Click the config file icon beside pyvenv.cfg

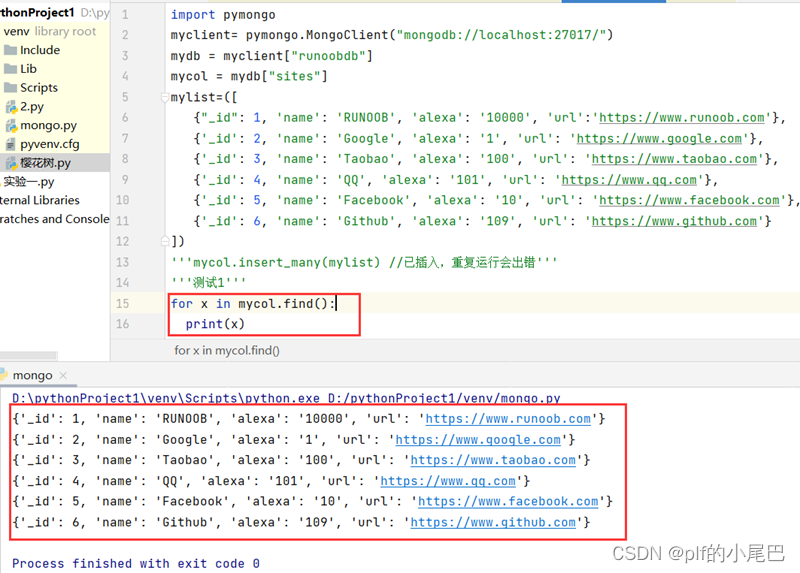(x=11, y=144)
